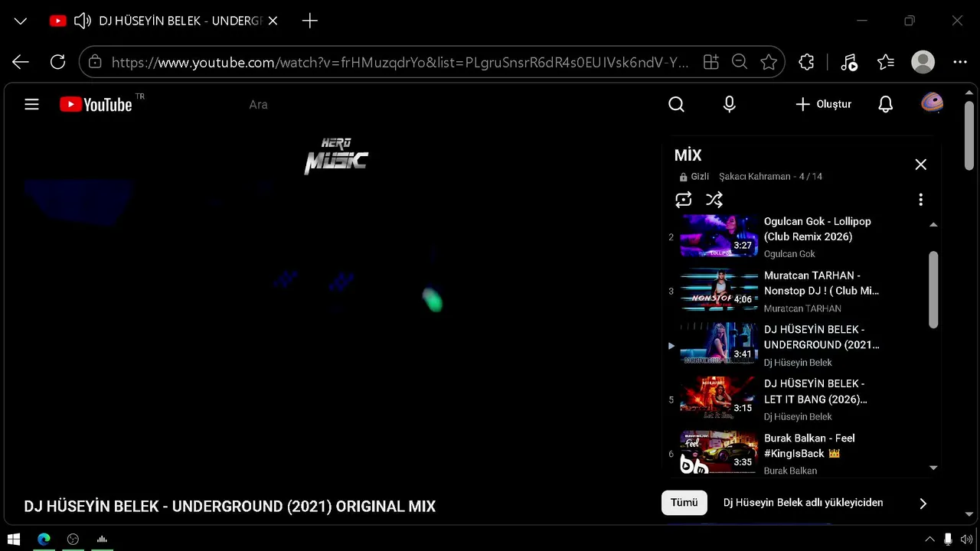Viewport: 980px width, 551px height.
Task: Open the YouTube account avatar menu
Action: (932, 103)
